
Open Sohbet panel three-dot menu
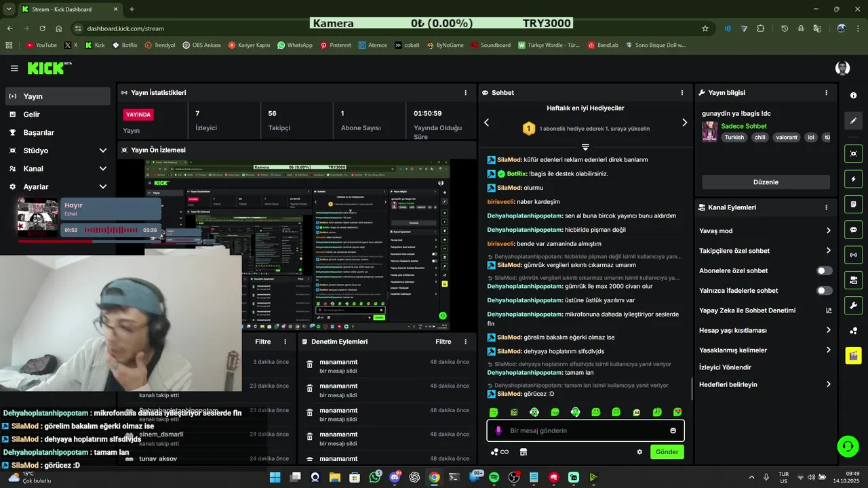[x=682, y=93]
